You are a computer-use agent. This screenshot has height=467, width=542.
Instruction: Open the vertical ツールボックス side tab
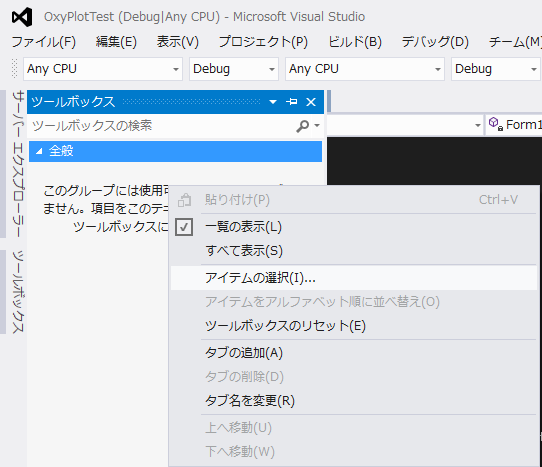click(18, 292)
